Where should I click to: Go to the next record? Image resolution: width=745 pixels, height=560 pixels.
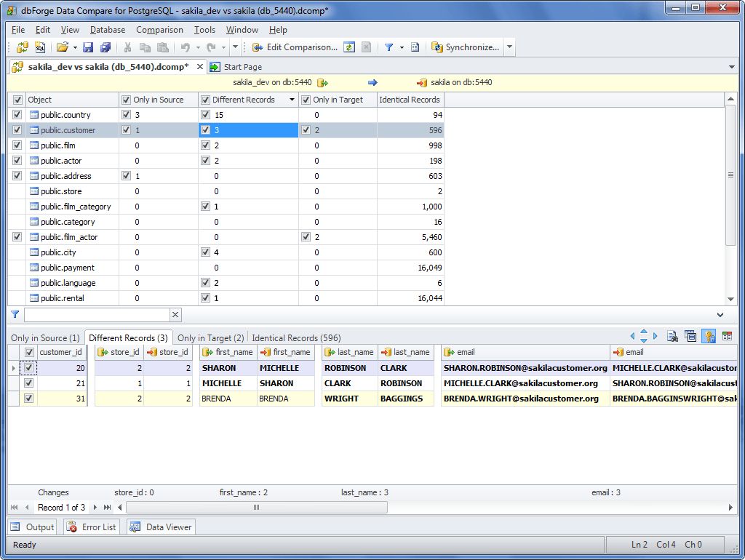tap(95, 508)
